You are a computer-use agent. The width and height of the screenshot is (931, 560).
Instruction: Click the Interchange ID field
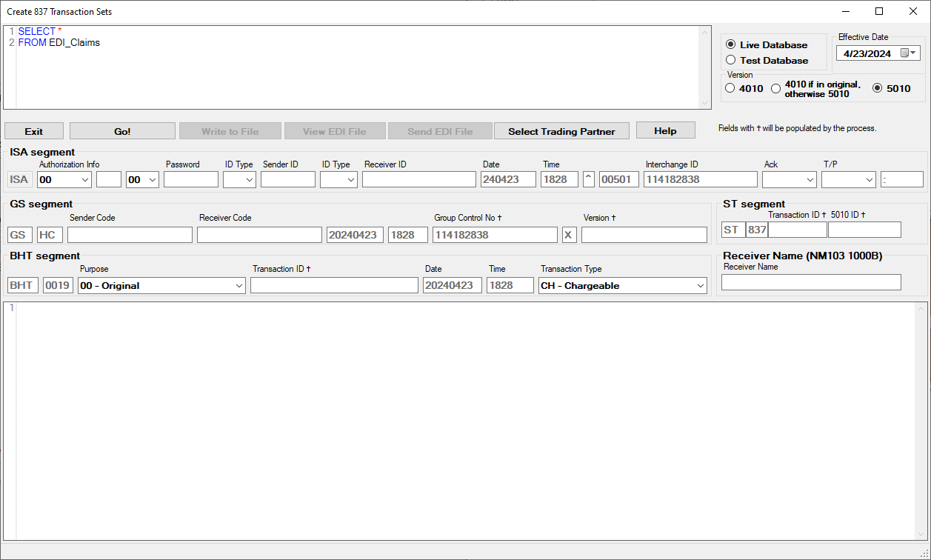click(701, 179)
